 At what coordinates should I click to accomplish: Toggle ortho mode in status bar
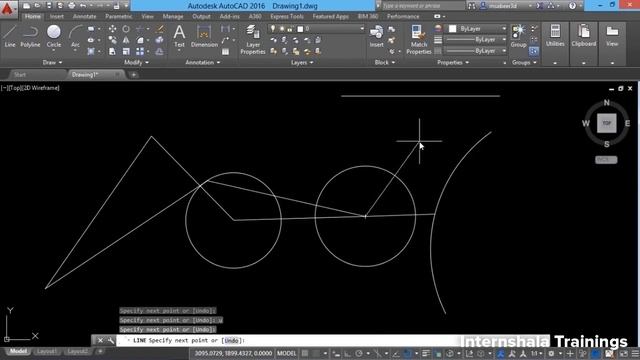[x=347, y=353]
